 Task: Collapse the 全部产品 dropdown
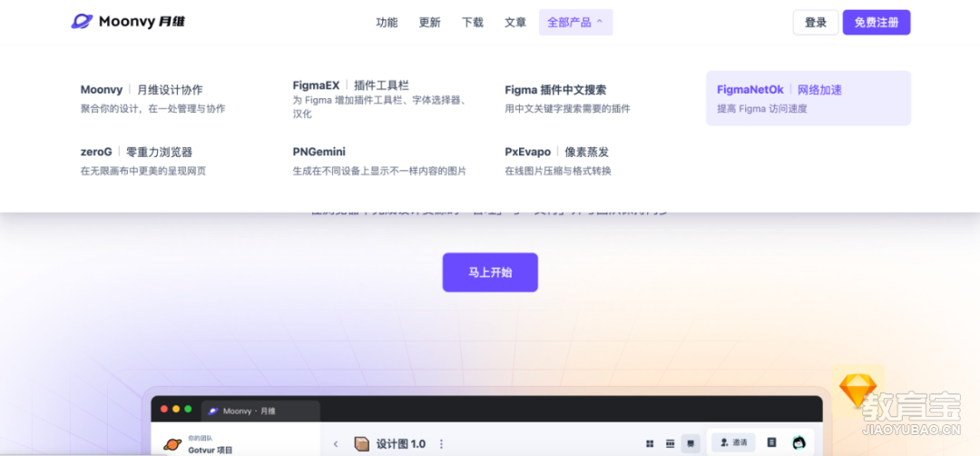pyautogui.click(x=575, y=23)
